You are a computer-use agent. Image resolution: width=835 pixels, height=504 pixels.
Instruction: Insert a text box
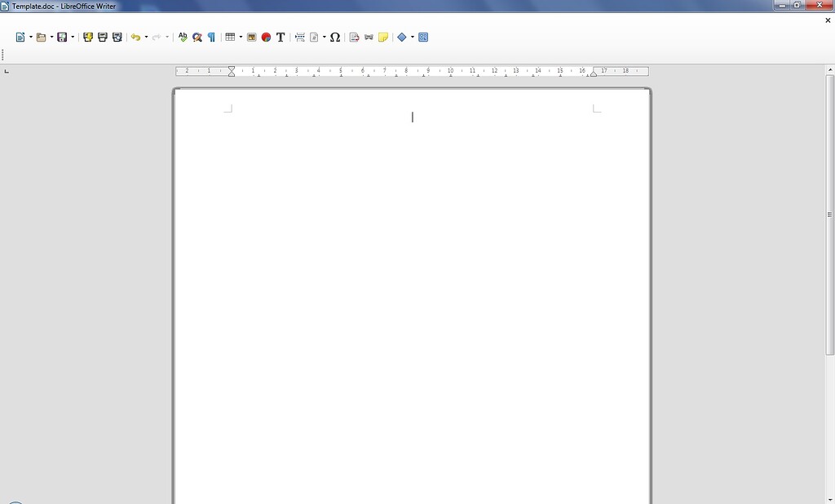coord(280,37)
